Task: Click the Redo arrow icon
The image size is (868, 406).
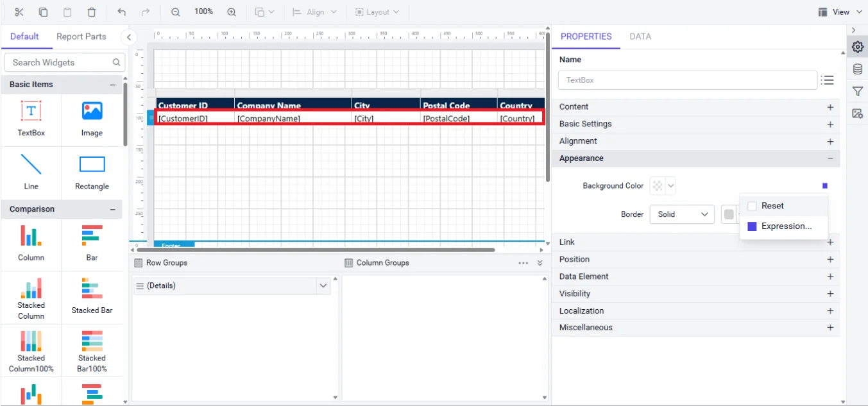Action: click(146, 12)
